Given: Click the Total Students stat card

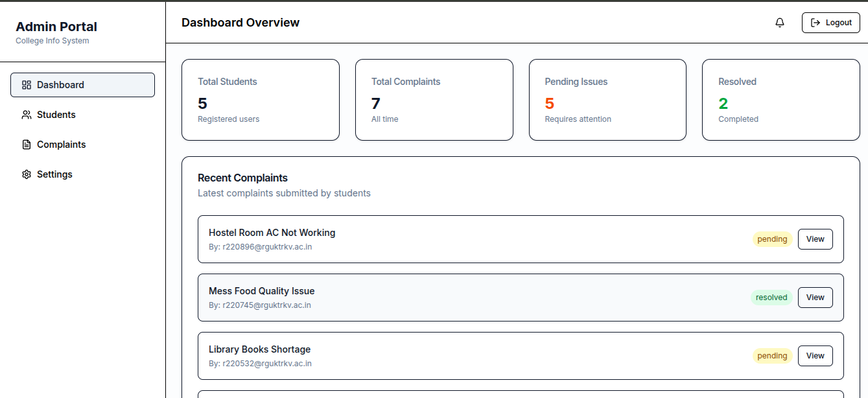Looking at the screenshot, I should point(260,100).
